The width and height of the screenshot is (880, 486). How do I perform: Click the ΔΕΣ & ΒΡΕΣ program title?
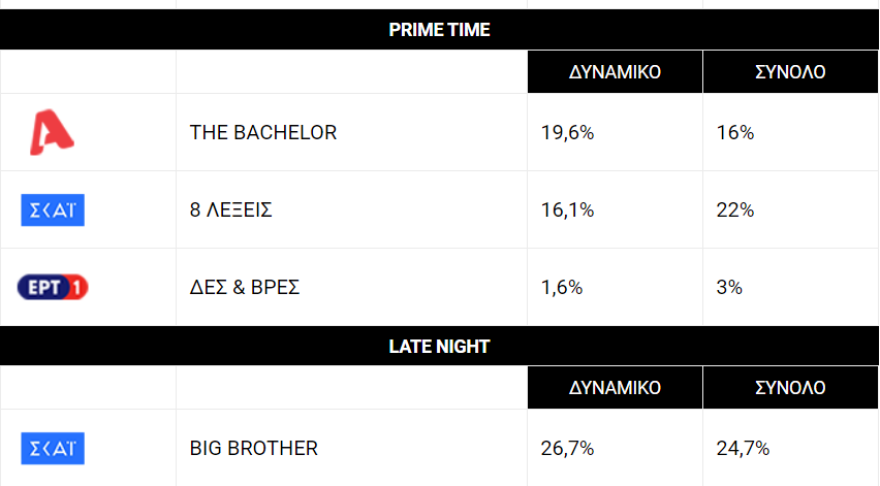[x=245, y=288]
